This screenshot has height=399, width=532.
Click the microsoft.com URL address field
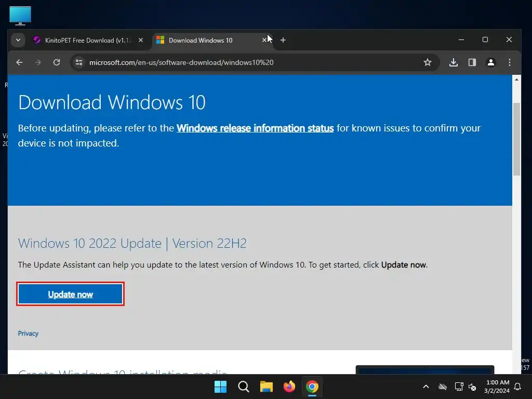[x=181, y=62]
